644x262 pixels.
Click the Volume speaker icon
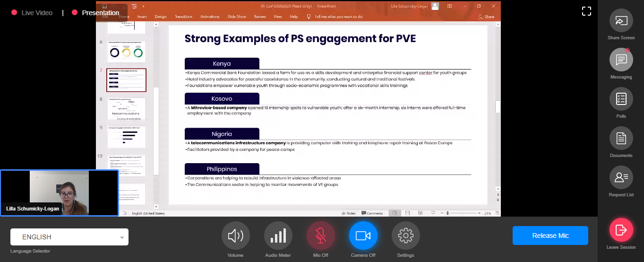tap(235, 236)
